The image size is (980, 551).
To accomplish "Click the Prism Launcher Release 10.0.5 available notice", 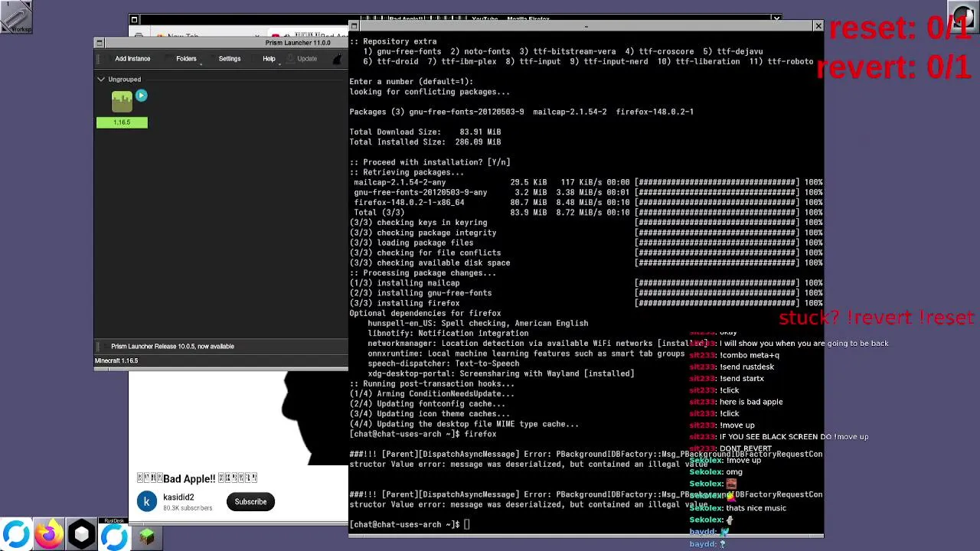I will (172, 347).
